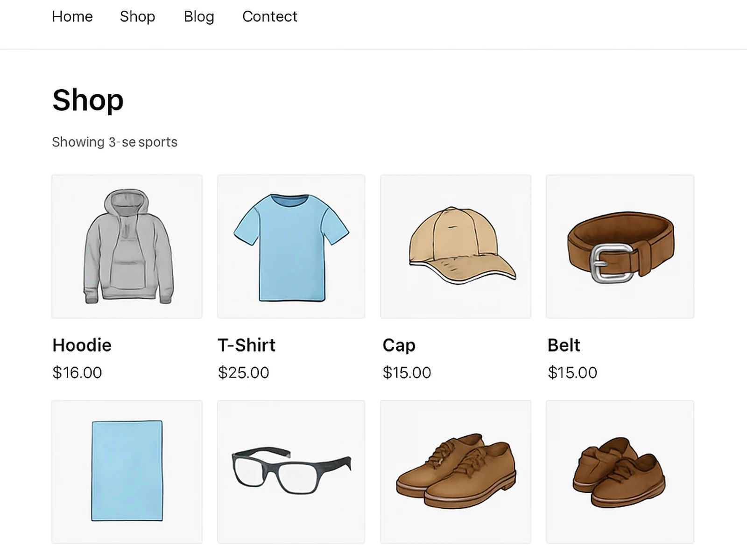Navigate to the Blog page
The width and height of the screenshot is (747, 560).
[199, 17]
